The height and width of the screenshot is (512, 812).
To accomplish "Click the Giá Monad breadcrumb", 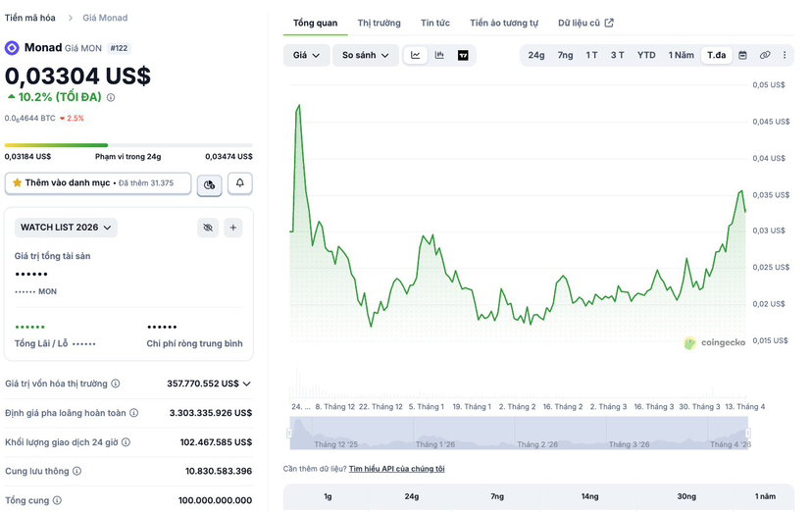I will click(x=105, y=18).
